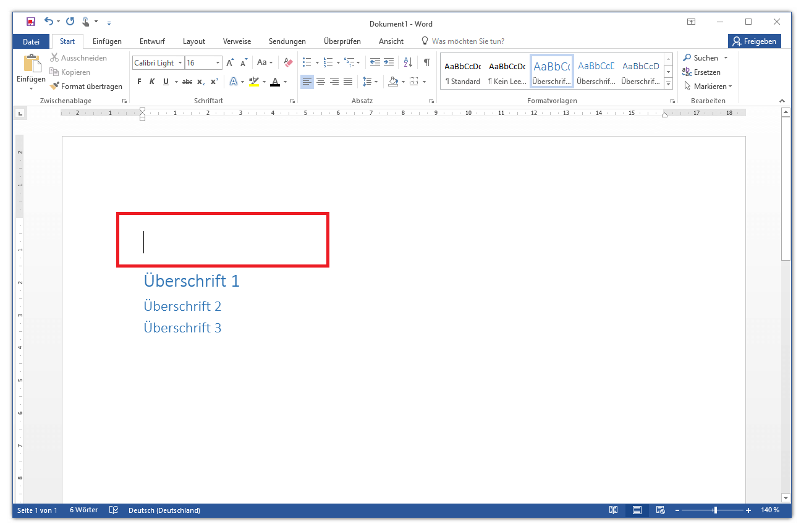Click the save icon in quick access toolbar
Viewport: 809px width, 532px height.
point(31,22)
